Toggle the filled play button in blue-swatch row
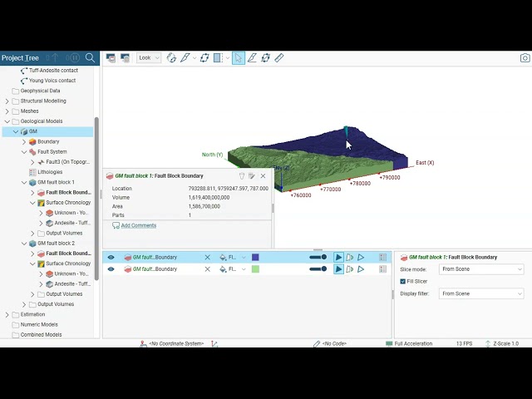This screenshot has width=532, height=399. point(338,258)
